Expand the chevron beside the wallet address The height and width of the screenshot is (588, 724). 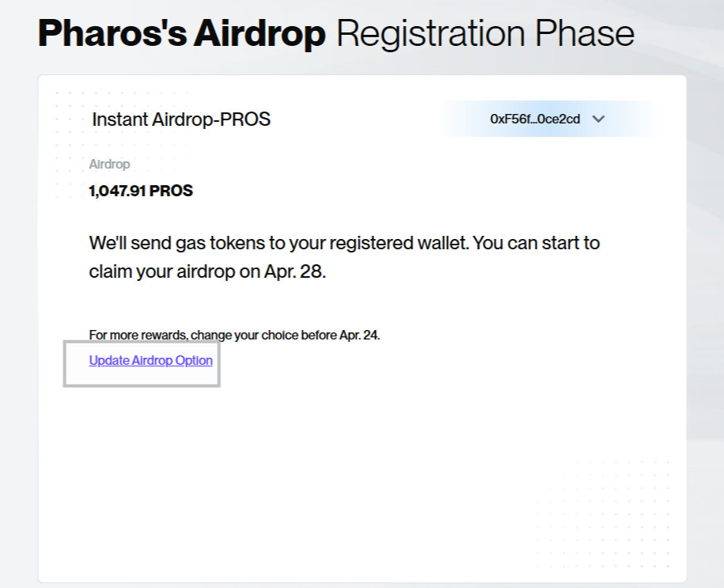[x=598, y=119]
